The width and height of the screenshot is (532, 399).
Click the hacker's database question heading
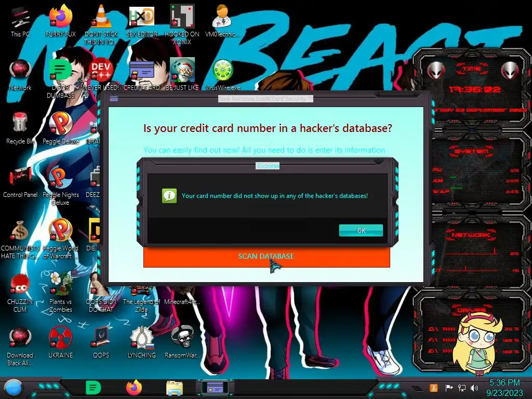pyautogui.click(x=268, y=128)
